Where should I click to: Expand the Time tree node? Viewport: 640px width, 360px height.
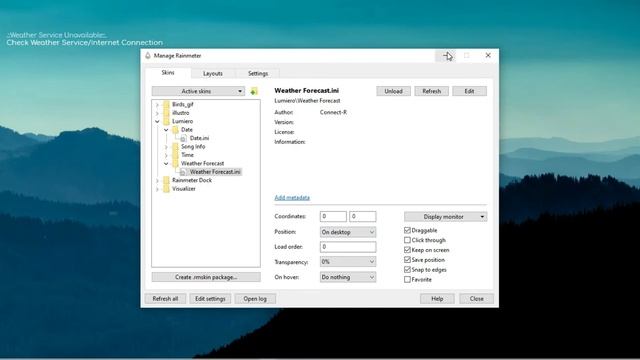[x=166, y=155]
